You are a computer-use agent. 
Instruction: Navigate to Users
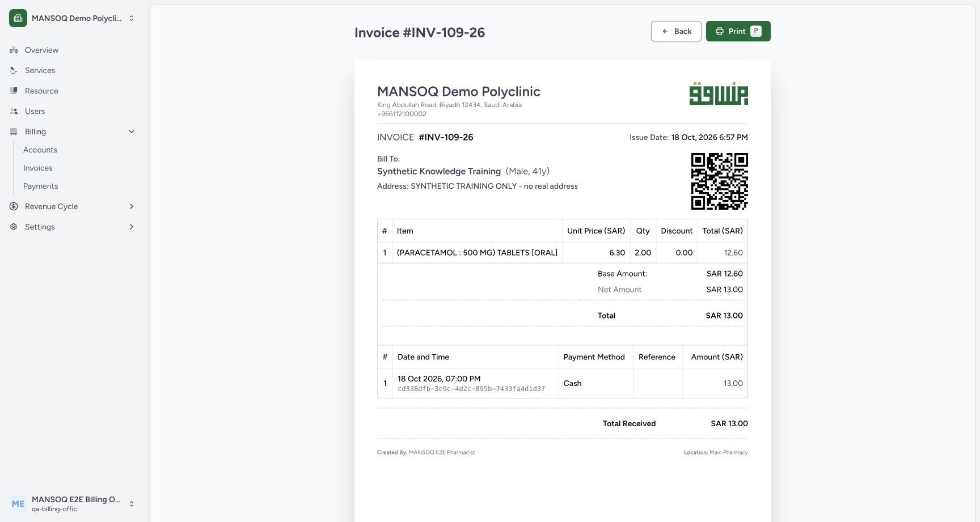coord(35,111)
